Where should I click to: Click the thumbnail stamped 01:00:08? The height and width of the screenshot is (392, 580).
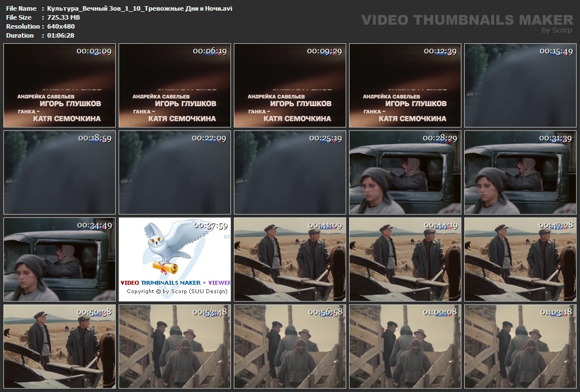click(405, 347)
